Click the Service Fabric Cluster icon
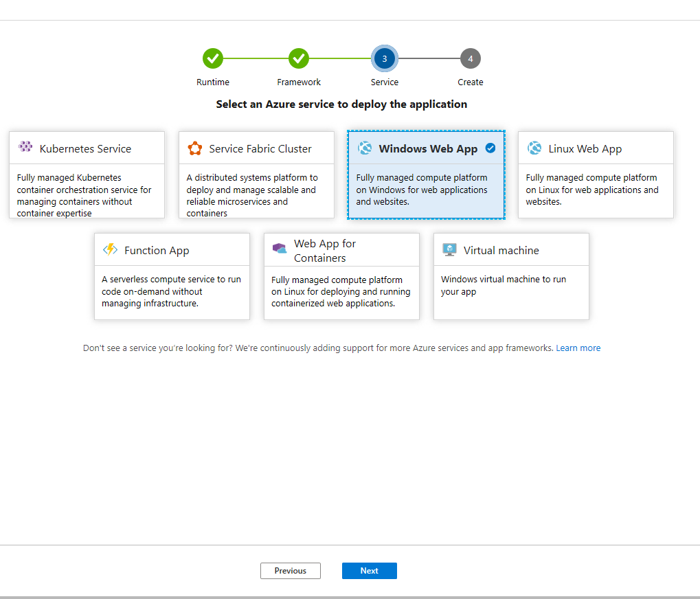The image size is (700, 599). [195, 148]
